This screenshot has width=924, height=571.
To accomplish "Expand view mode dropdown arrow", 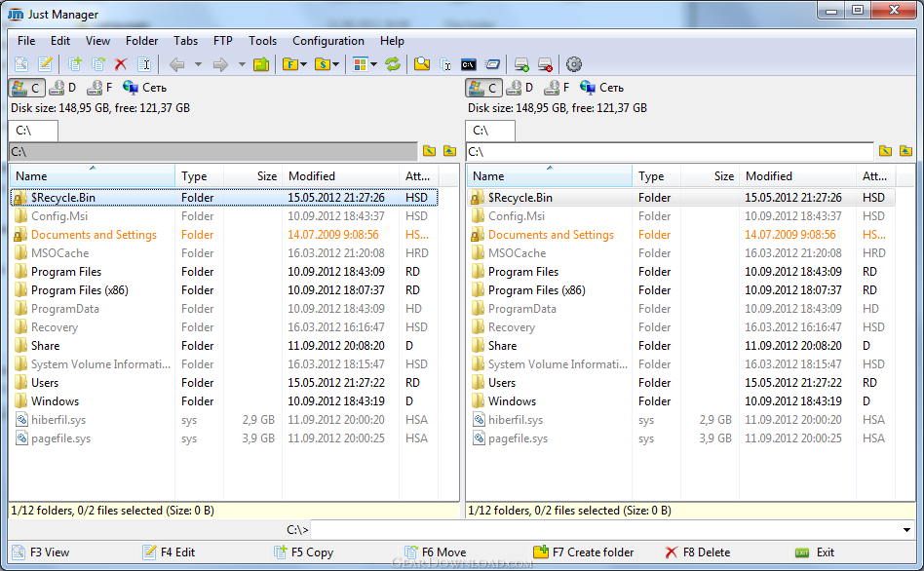I will click(x=373, y=64).
